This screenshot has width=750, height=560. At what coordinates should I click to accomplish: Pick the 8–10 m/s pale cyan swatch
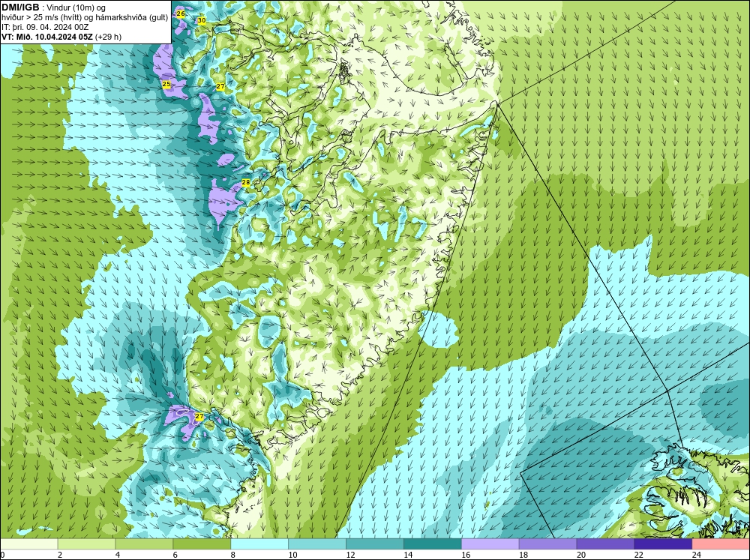pos(259,544)
